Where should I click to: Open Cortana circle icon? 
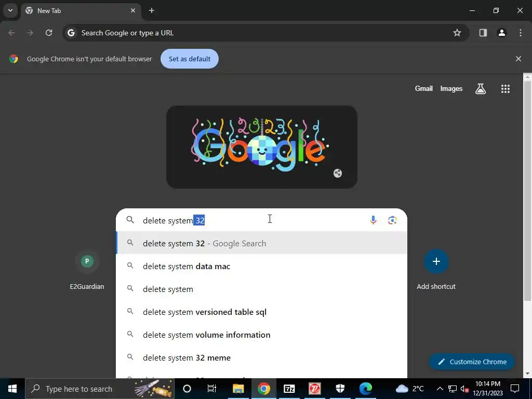click(187, 389)
